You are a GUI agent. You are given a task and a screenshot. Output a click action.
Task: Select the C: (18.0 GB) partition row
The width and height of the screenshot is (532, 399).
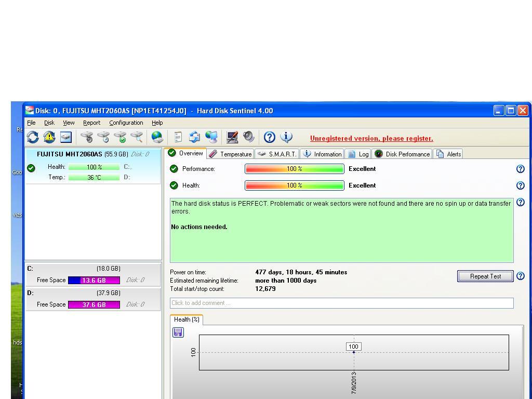pos(94,274)
